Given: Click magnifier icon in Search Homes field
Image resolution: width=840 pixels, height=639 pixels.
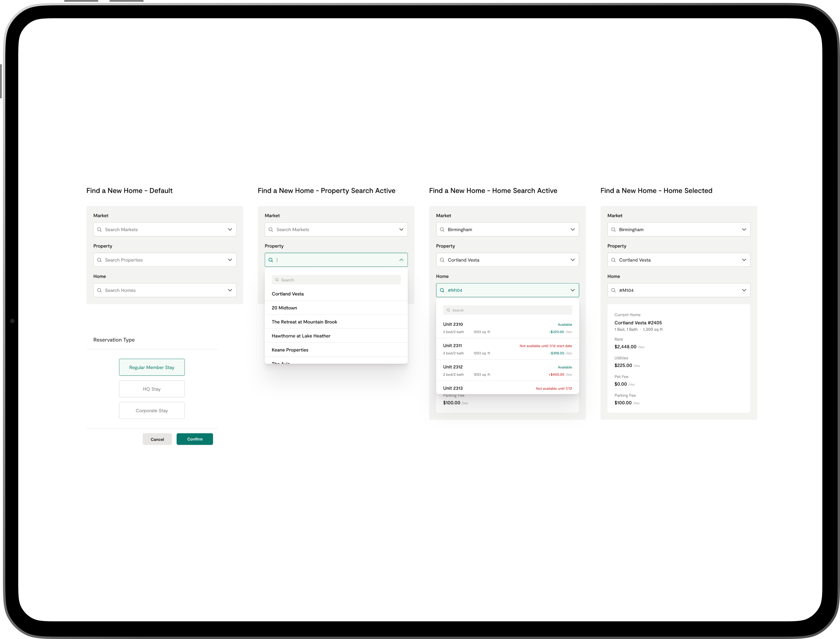Looking at the screenshot, I should (x=99, y=290).
